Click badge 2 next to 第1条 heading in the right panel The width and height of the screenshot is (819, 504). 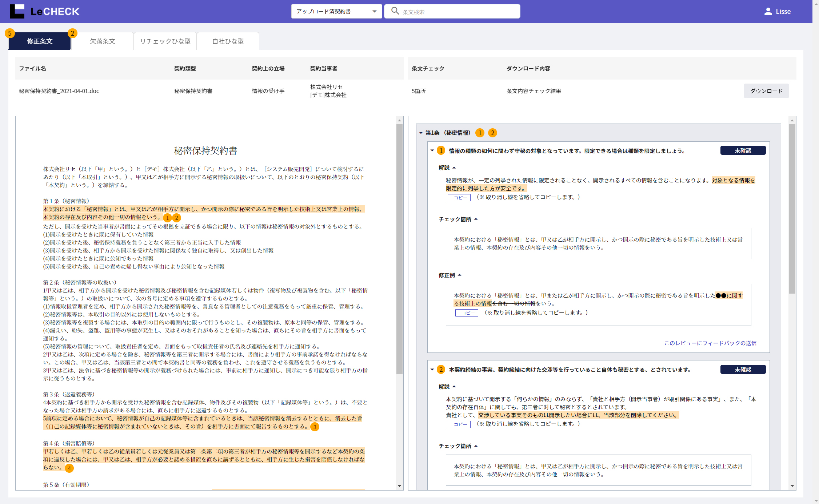click(493, 133)
